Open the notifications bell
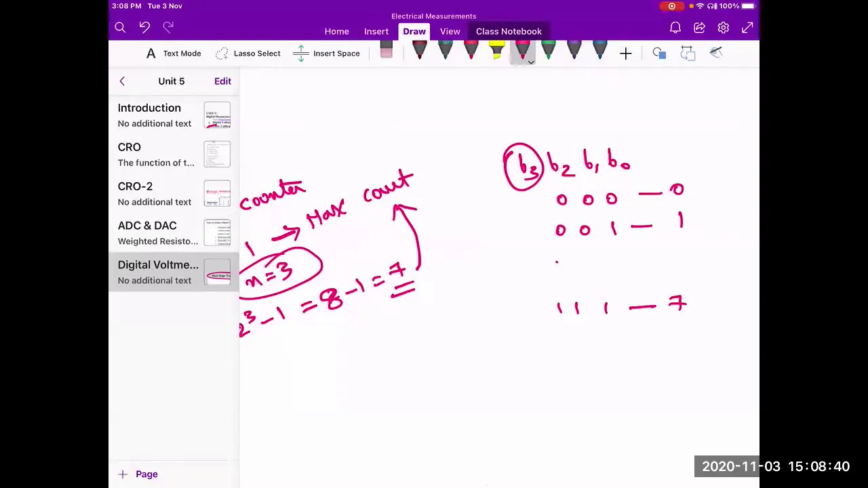The image size is (868, 488). (675, 28)
